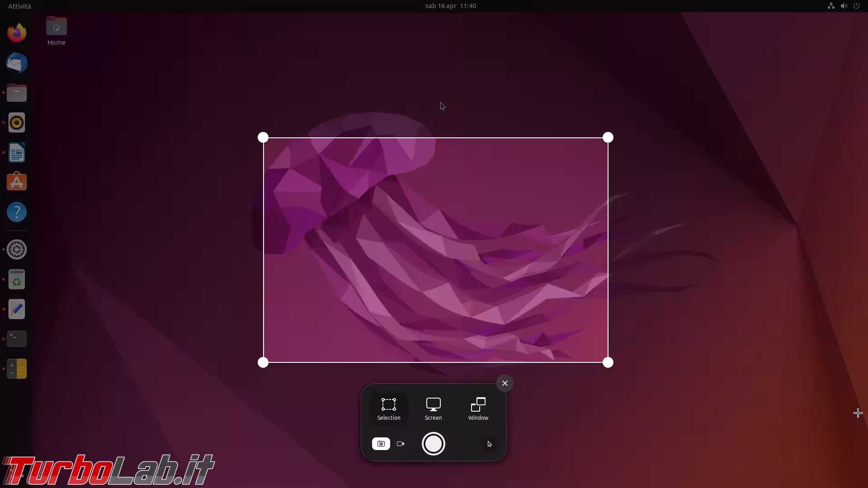Close the screenshot tool panel
This screenshot has width=868, height=488.
coord(505,383)
